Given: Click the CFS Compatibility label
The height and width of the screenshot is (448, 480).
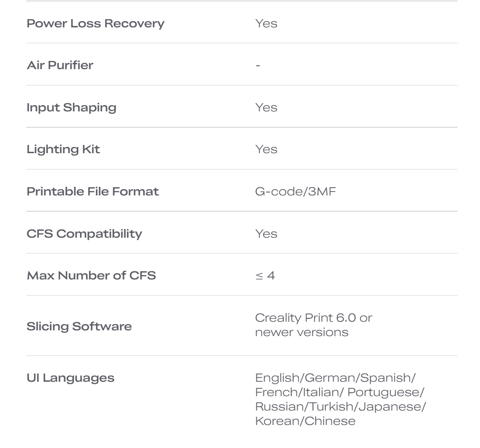Looking at the screenshot, I should pos(84,234).
